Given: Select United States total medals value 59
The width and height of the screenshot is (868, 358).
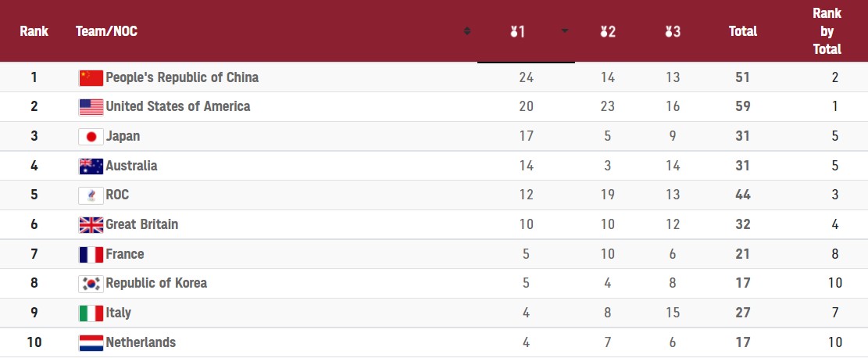Looking at the screenshot, I should (742, 106).
